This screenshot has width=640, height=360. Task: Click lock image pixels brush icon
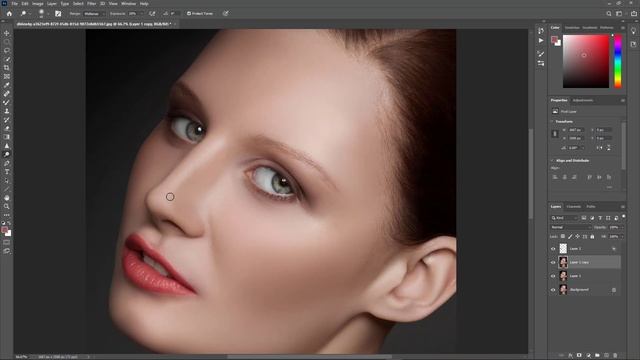coord(570,237)
